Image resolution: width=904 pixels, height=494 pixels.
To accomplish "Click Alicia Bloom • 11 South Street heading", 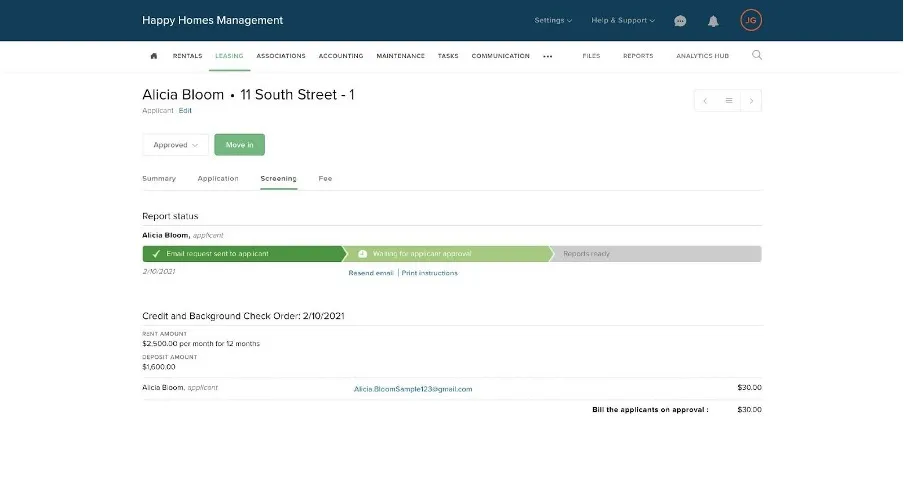I will (248, 95).
